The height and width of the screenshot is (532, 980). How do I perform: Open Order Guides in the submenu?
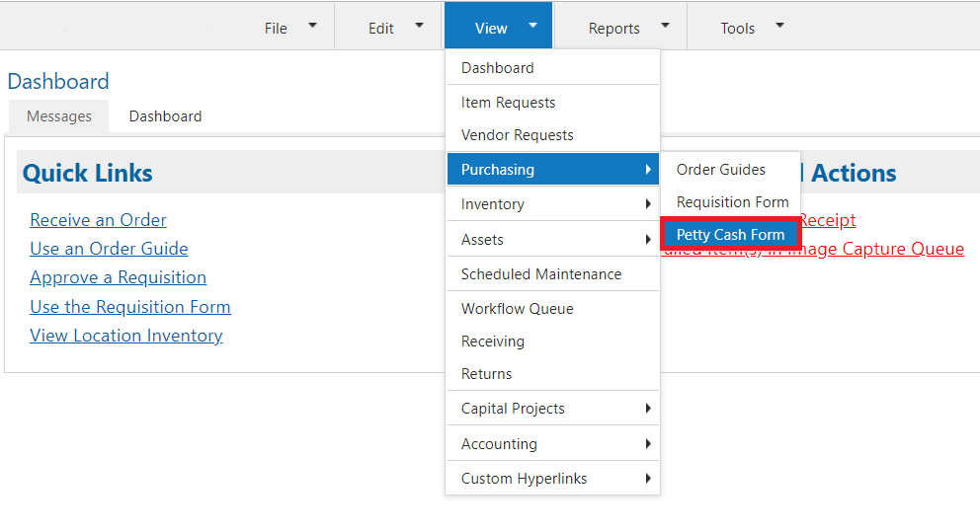click(720, 170)
